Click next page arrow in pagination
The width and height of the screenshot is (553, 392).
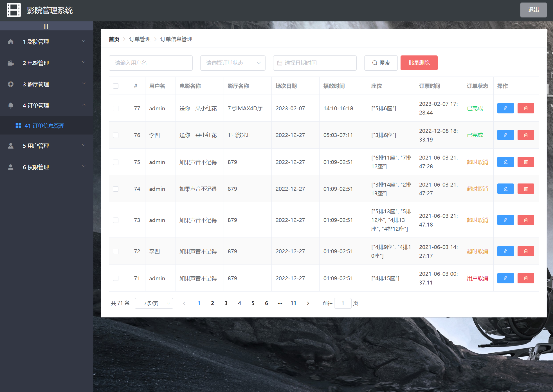pos(308,303)
